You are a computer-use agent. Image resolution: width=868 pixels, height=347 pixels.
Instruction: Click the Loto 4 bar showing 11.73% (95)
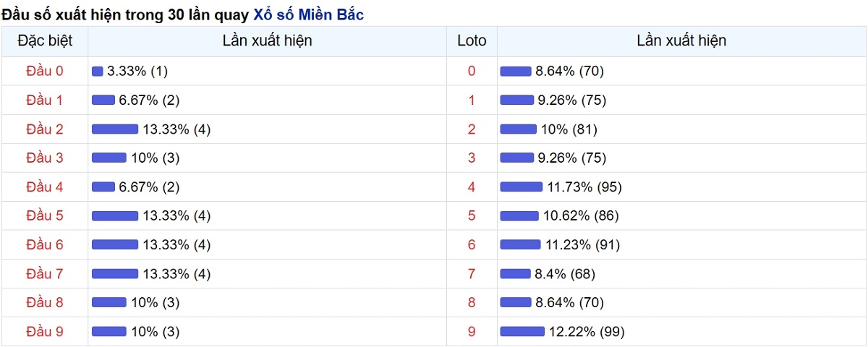tap(522, 187)
